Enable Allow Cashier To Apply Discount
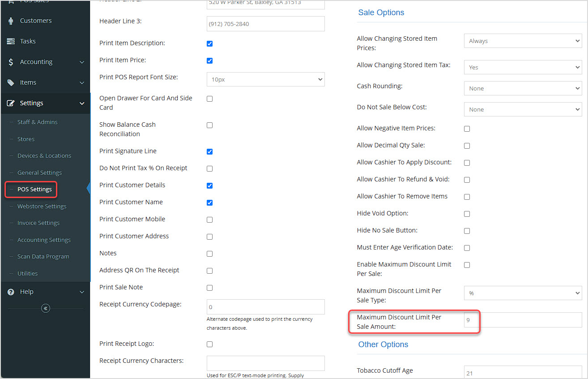 tap(467, 163)
